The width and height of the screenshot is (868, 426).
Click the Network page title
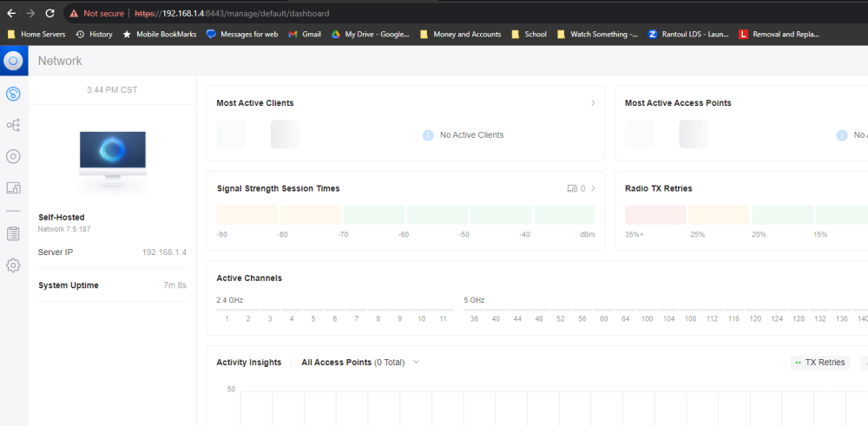click(60, 61)
